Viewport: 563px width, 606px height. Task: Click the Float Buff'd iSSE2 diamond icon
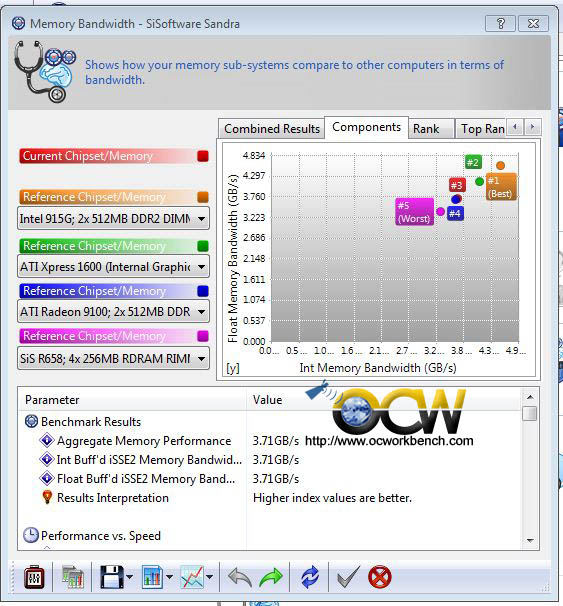(x=47, y=478)
